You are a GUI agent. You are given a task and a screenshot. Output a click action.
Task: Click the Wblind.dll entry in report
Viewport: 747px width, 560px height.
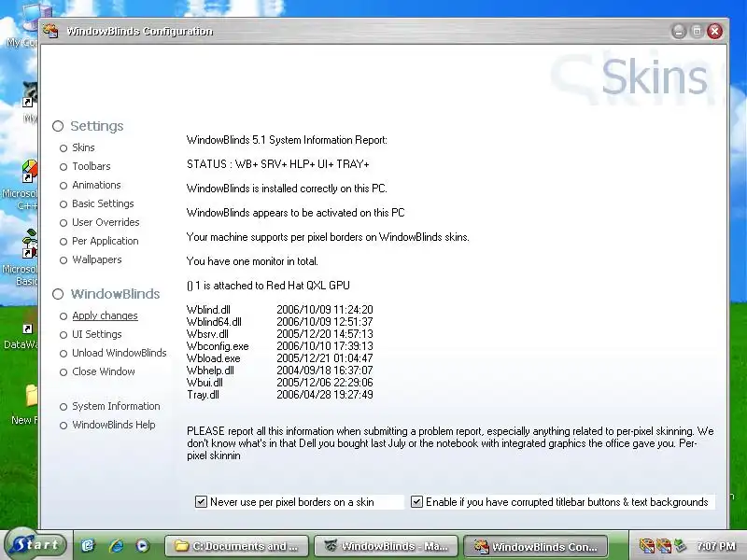pos(208,310)
